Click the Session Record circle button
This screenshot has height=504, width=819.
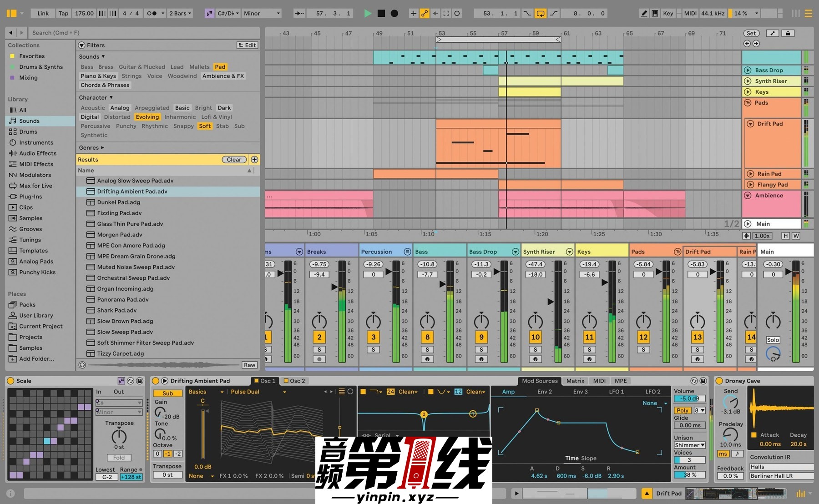(457, 13)
